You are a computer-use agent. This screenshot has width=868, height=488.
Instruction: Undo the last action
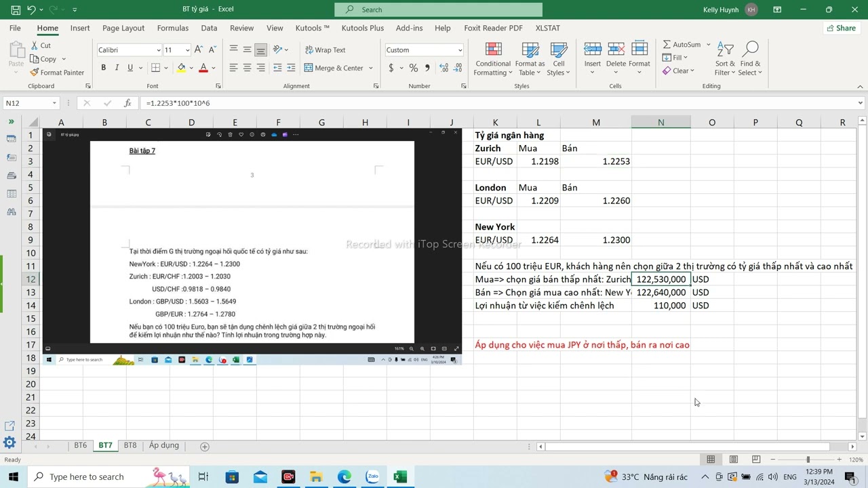(31, 9)
